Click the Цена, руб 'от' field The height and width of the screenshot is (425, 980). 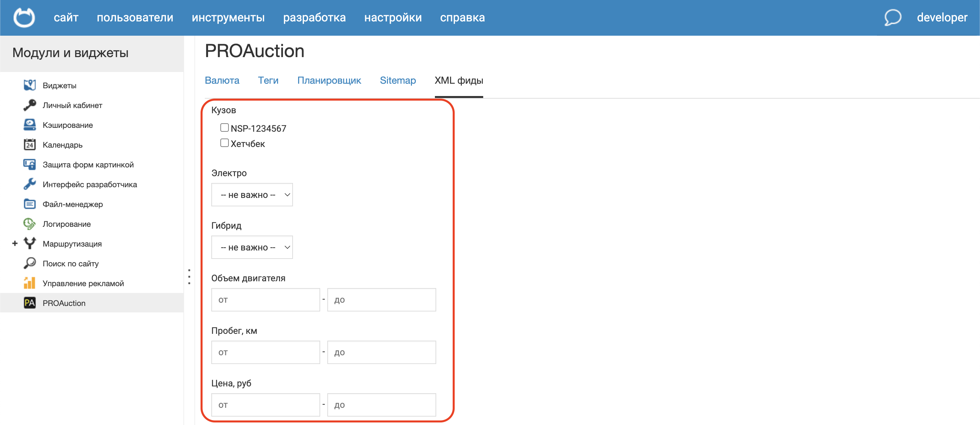pos(265,405)
